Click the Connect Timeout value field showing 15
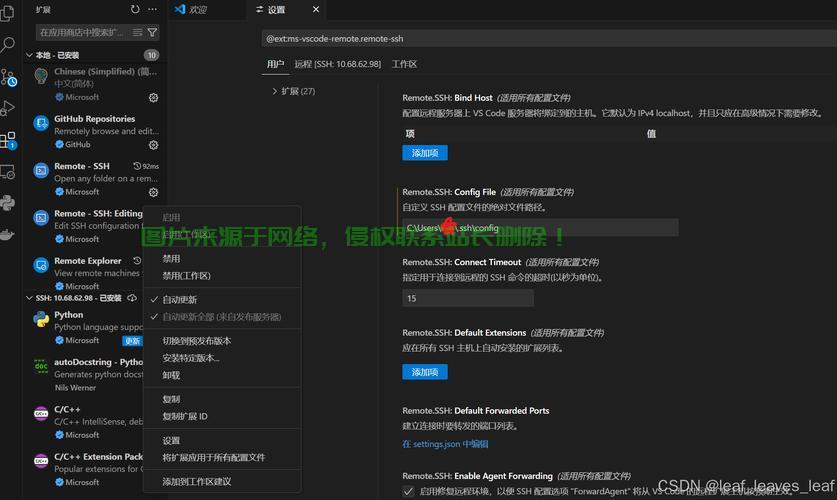 pyautogui.click(x=468, y=298)
